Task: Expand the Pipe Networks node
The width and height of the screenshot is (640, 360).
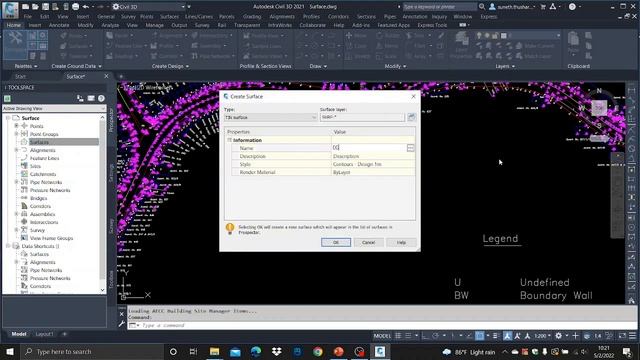Action: 16,182
